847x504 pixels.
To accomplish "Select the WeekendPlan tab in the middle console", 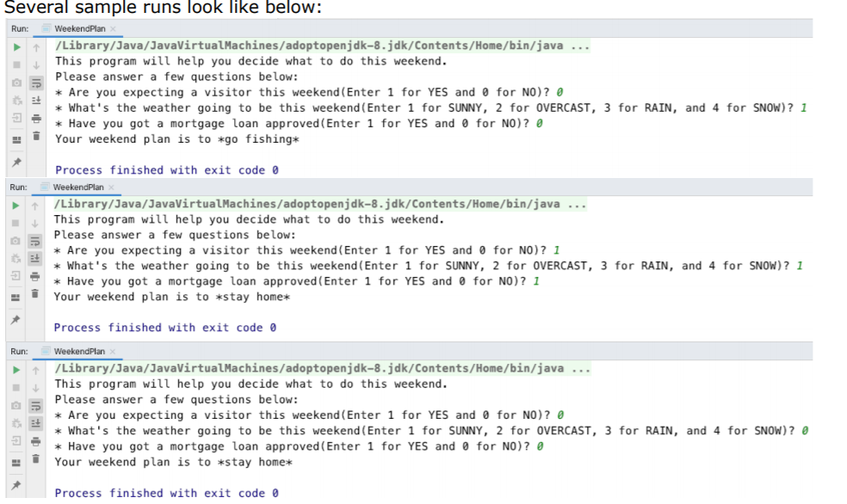I will [77, 187].
